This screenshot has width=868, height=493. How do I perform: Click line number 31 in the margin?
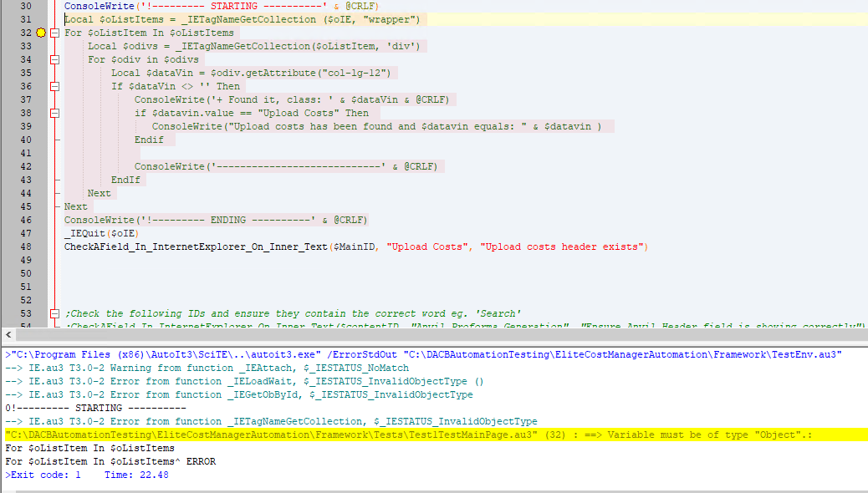point(25,19)
